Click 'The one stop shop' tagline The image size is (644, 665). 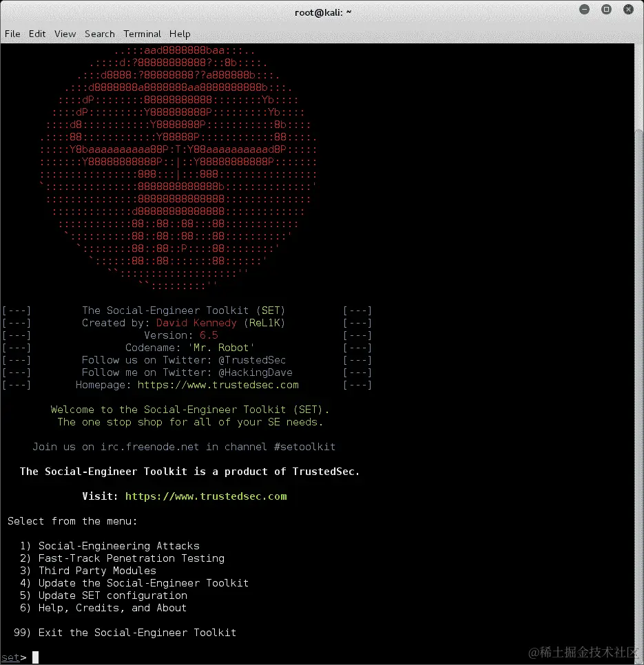point(191,422)
